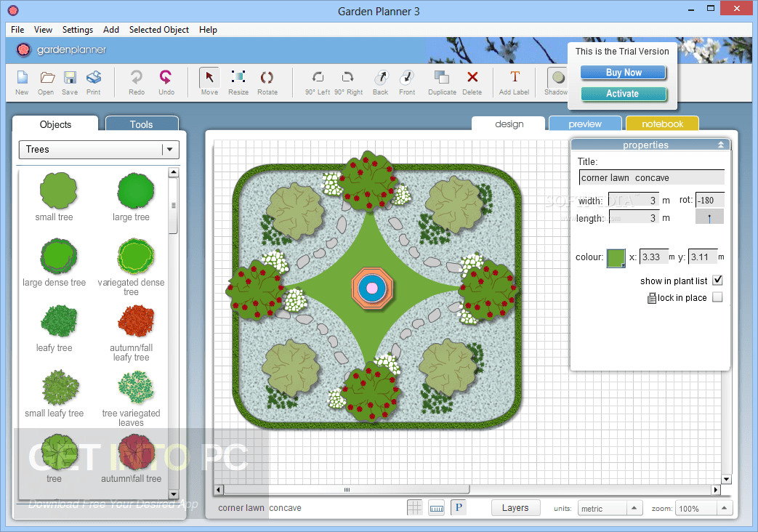
Task: Select the Resize tool
Action: coord(238,81)
